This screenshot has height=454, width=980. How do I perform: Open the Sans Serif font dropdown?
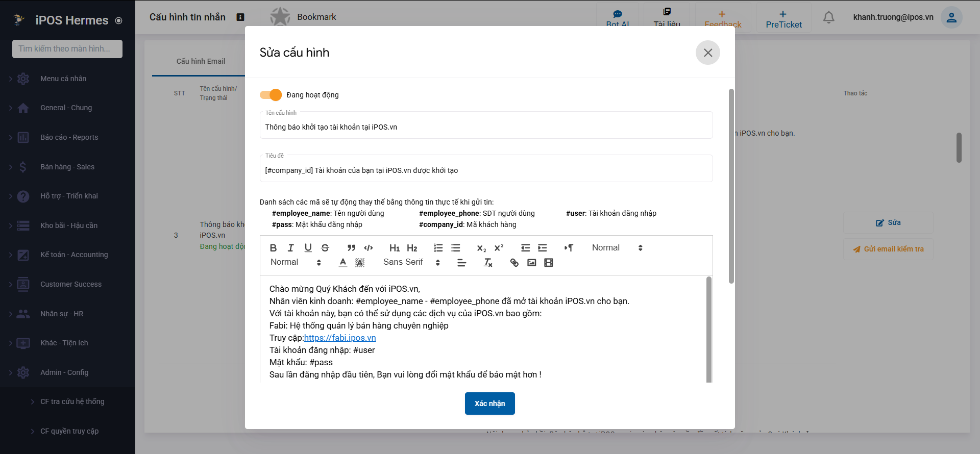(411, 262)
